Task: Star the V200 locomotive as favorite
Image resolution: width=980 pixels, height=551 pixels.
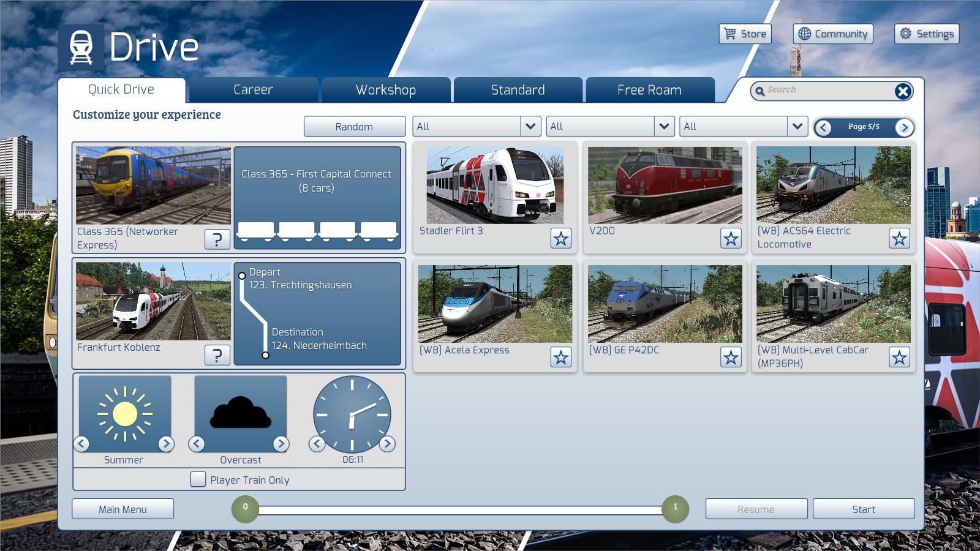Action: (x=730, y=238)
